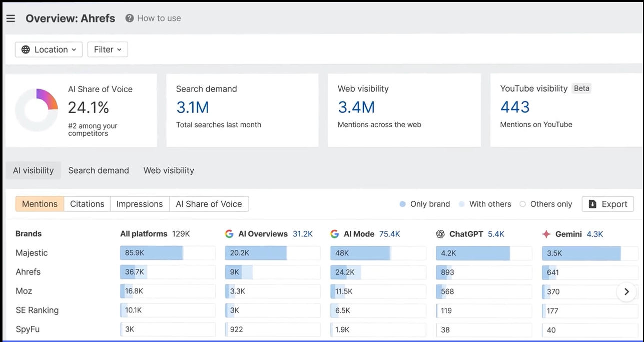Click the ChatGPT logo icon

tap(440, 234)
